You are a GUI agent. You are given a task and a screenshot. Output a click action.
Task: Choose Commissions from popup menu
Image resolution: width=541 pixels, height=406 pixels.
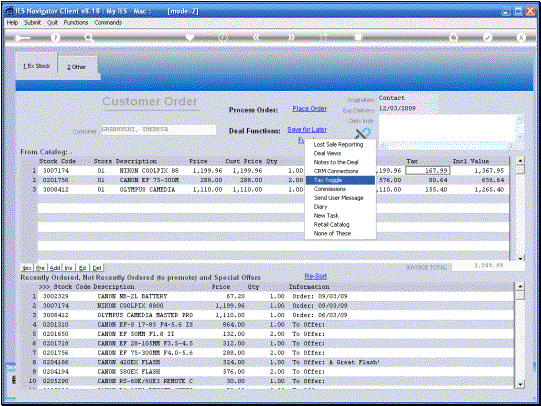click(x=329, y=189)
